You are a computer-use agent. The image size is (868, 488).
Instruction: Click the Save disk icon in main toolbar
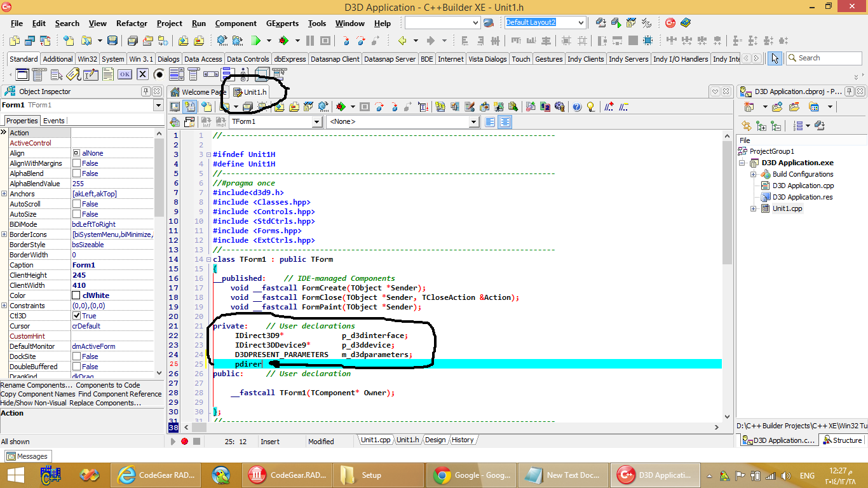pos(112,41)
